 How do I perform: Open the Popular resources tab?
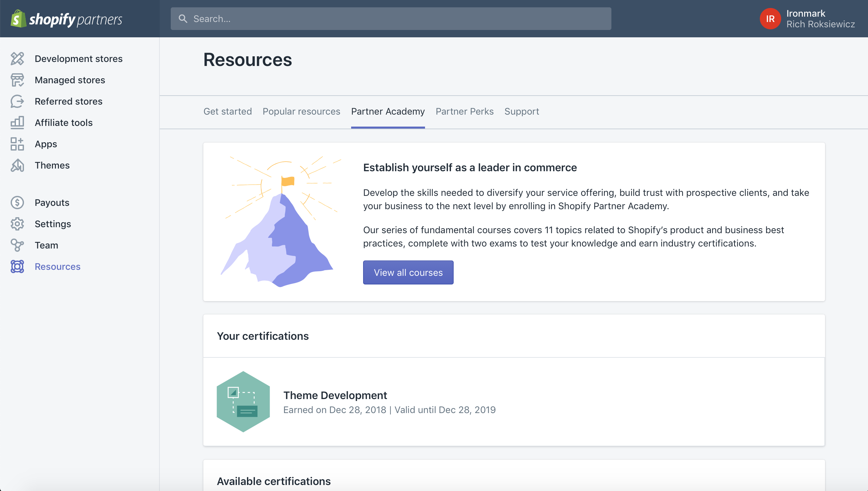tap(301, 112)
